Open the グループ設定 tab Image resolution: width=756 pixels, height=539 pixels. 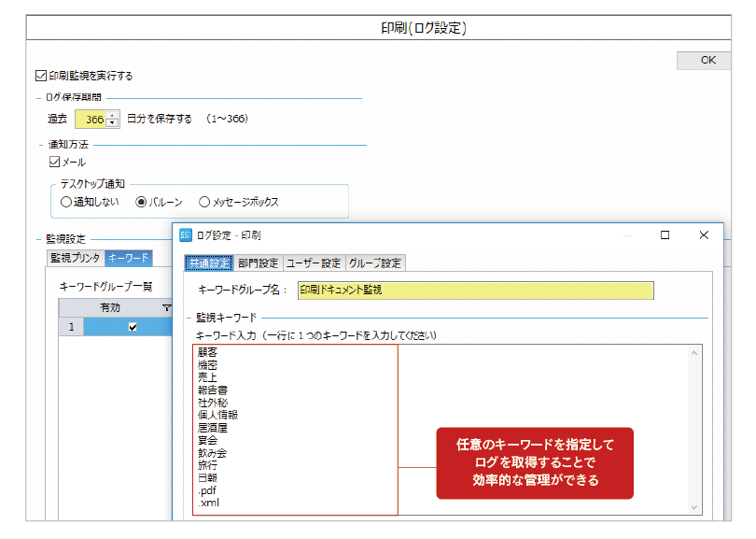pos(375,263)
